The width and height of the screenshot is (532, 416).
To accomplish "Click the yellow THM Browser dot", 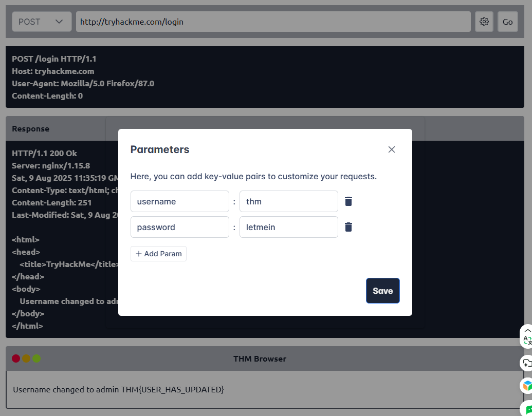I will (26, 358).
